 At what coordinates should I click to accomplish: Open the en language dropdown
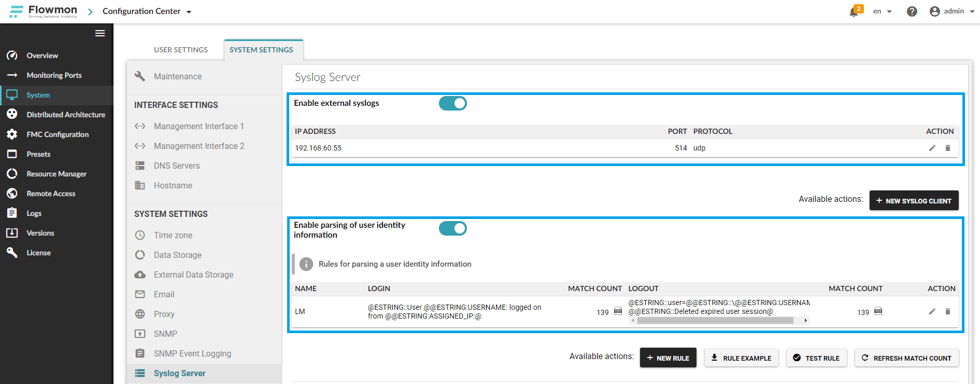882,11
